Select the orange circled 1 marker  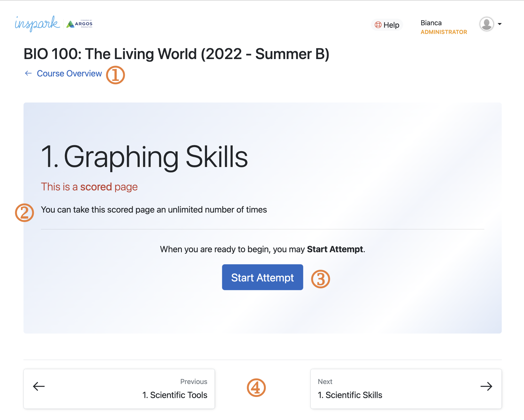[x=115, y=75]
